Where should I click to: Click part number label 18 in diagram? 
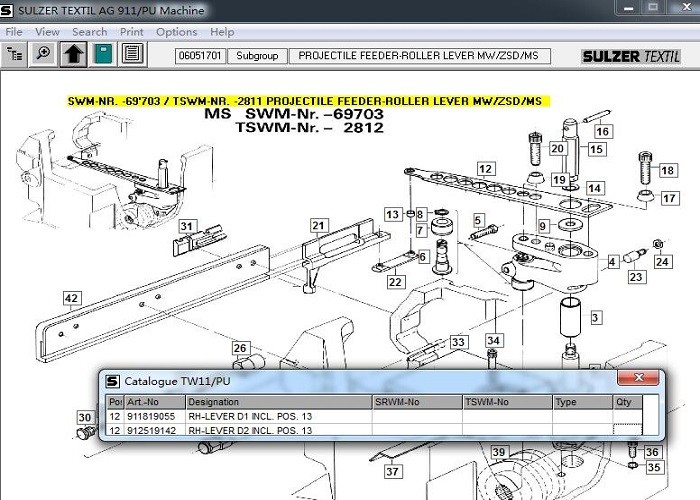click(x=668, y=170)
